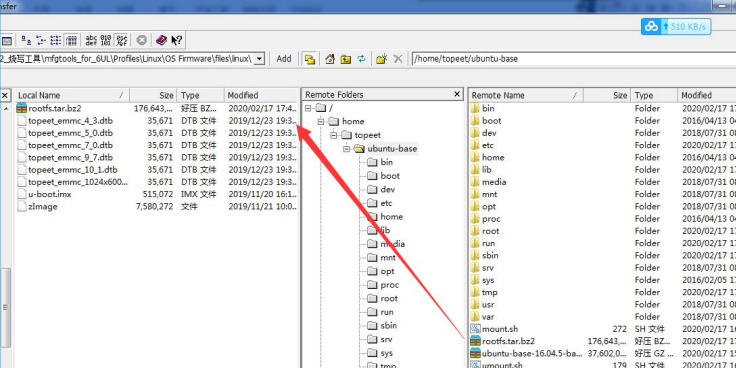Viewport: 736px width, 368px height.
Task: Select dev folder in Remote Folders tree
Action: [388, 190]
